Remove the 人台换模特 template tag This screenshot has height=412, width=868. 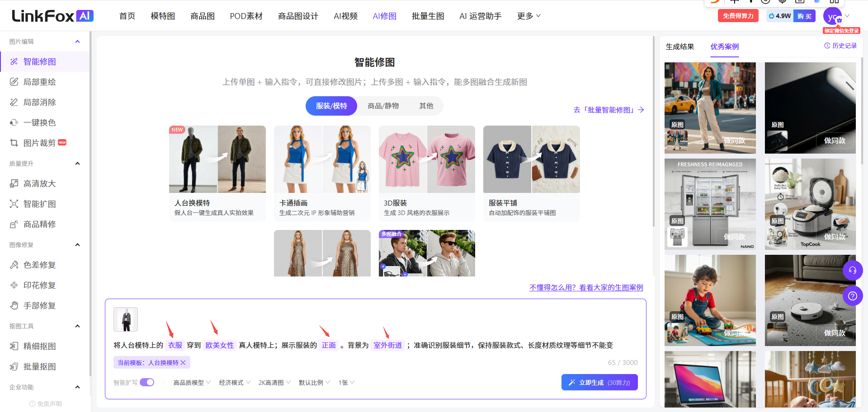coord(183,363)
